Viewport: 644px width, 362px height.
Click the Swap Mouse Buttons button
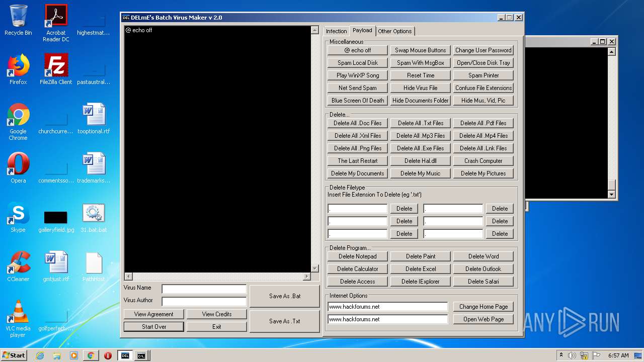pyautogui.click(x=421, y=50)
